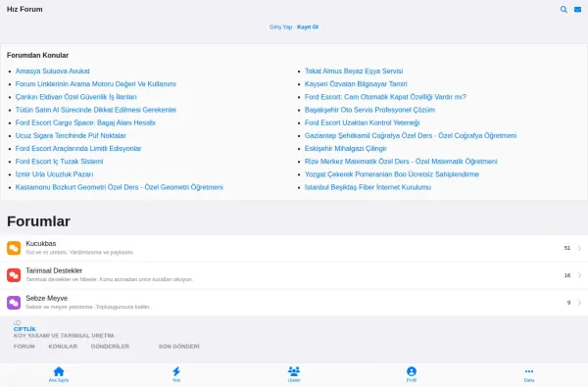The image size is (588, 387).
Task: Open the Yeni lightning bolt tab
Action: (176, 371)
